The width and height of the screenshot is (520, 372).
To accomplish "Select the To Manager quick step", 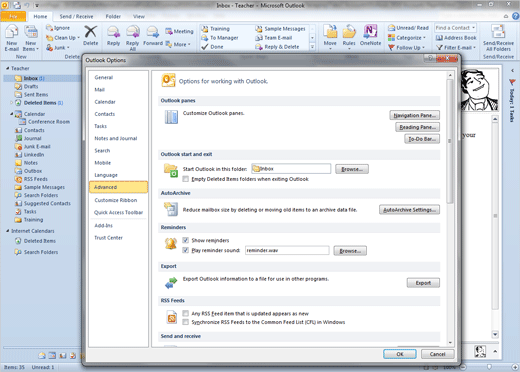I will click(220, 38).
